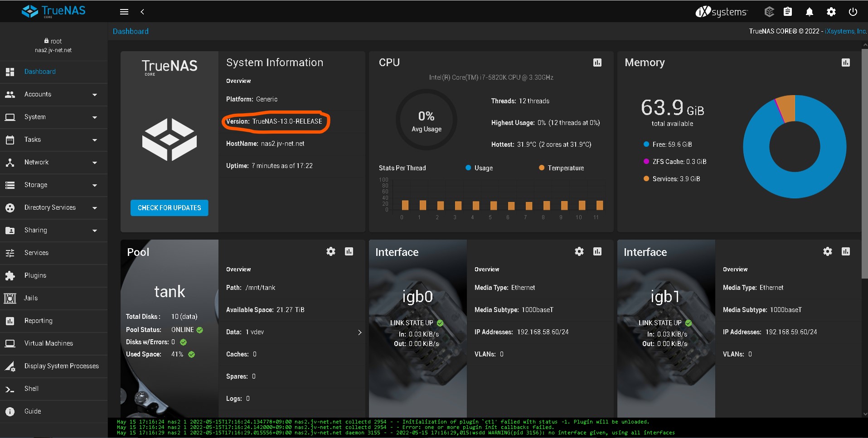Click the orange Services legend dot

coord(646,179)
